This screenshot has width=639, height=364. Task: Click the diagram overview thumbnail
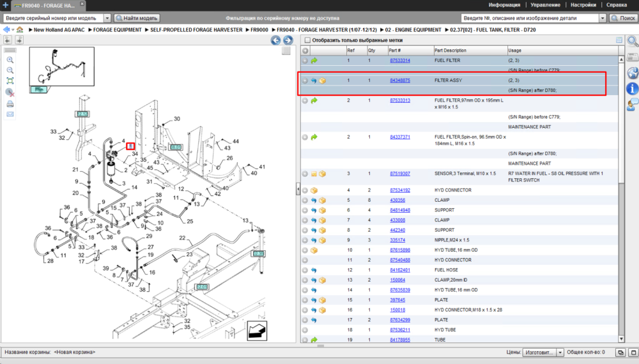pyautogui.click(x=61, y=66)
